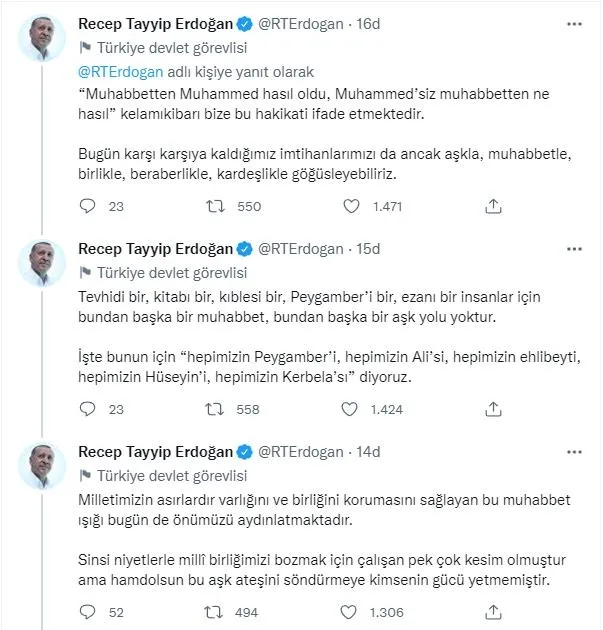Click the Türkiye devlet görevlisi label on third tweet
The width and height of the screenshot is (603, 630).
coord(171,476)
